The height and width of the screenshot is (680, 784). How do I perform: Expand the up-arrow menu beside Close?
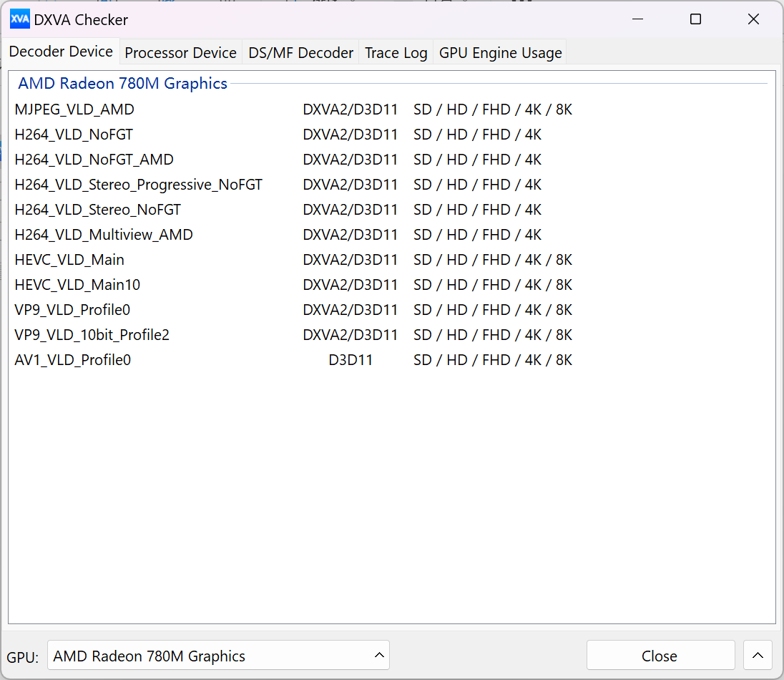[x=758, y=656]
